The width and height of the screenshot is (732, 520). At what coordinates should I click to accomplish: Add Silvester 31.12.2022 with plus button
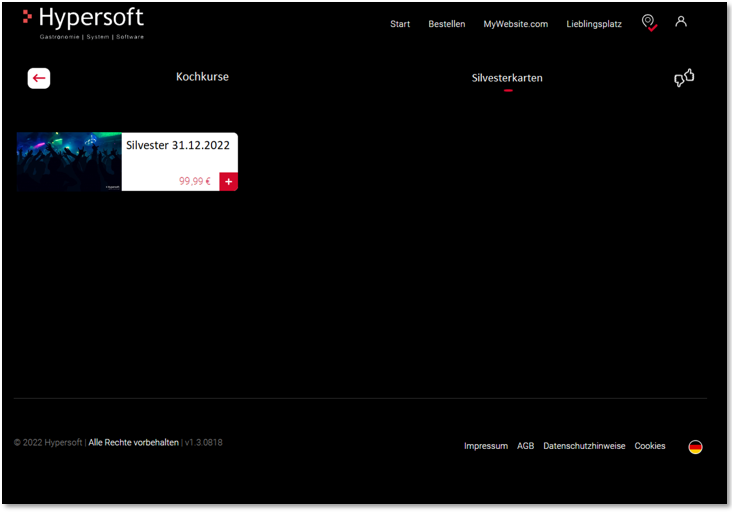(x=228, y=182)
